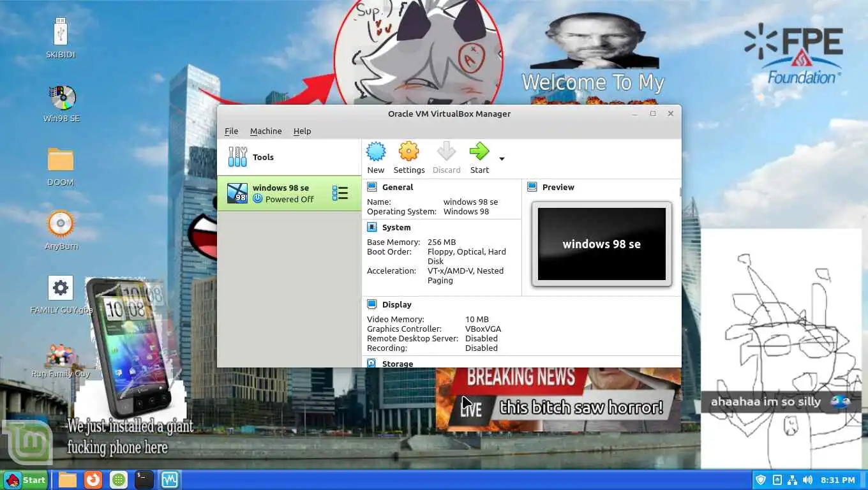
Task: Click the VirtualBox taskbar window button
Action: click(170, 480)
